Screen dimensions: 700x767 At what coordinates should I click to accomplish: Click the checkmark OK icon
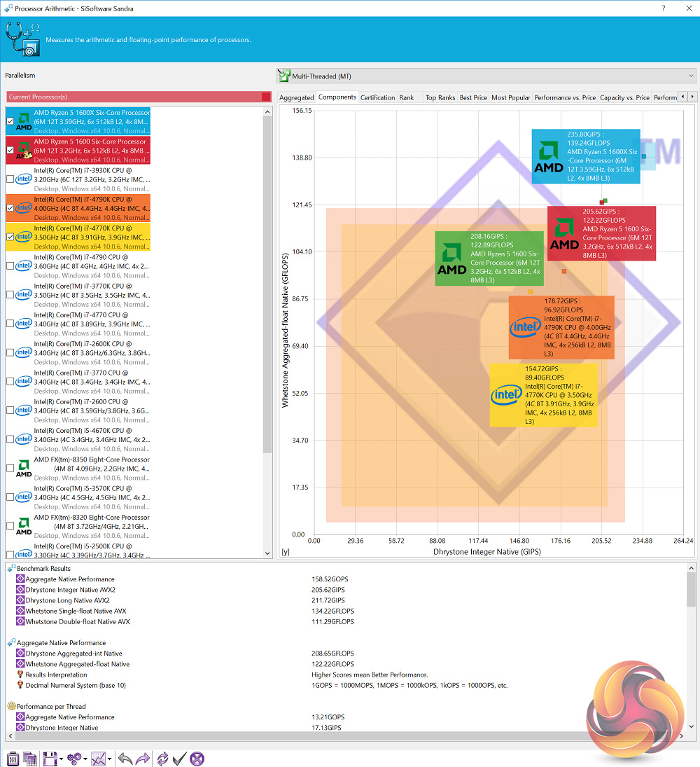[x=179, y=759]
